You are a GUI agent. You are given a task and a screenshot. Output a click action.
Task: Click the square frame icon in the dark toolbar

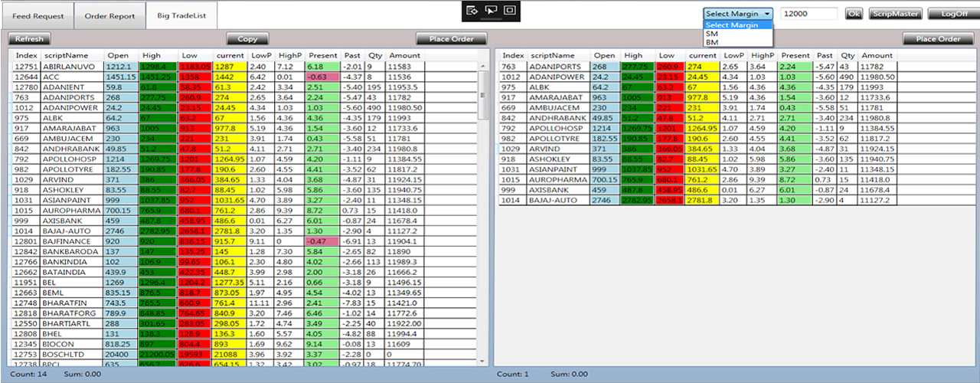tap(509, 10)
